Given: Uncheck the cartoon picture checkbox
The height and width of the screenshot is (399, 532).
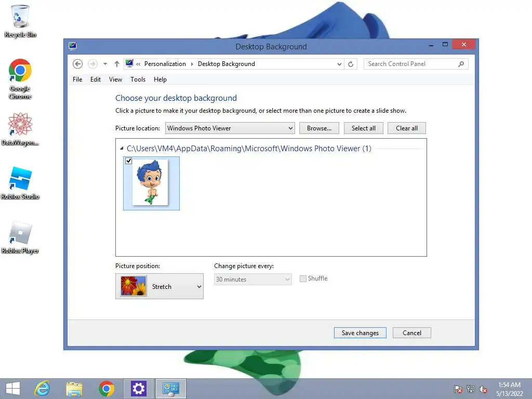Looking at the screenshot, I should [x=129, y=161].
